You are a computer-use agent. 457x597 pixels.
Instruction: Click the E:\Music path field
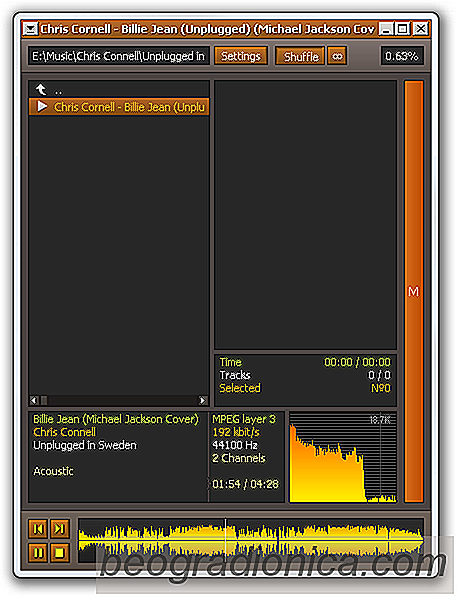(x=119, y=56)
